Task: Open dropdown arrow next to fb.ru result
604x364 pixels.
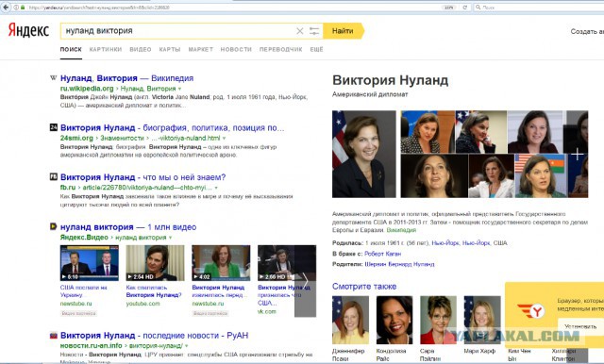Action: point(216,188)
